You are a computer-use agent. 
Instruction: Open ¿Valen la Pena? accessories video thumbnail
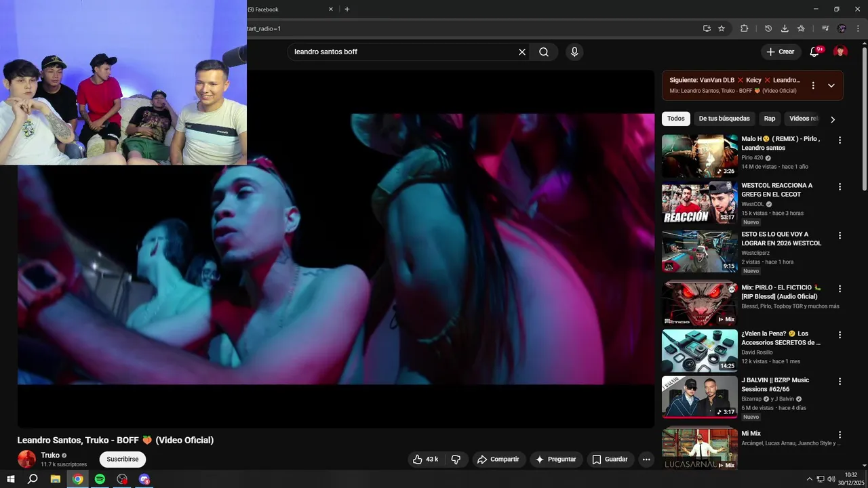pos(700,350)
